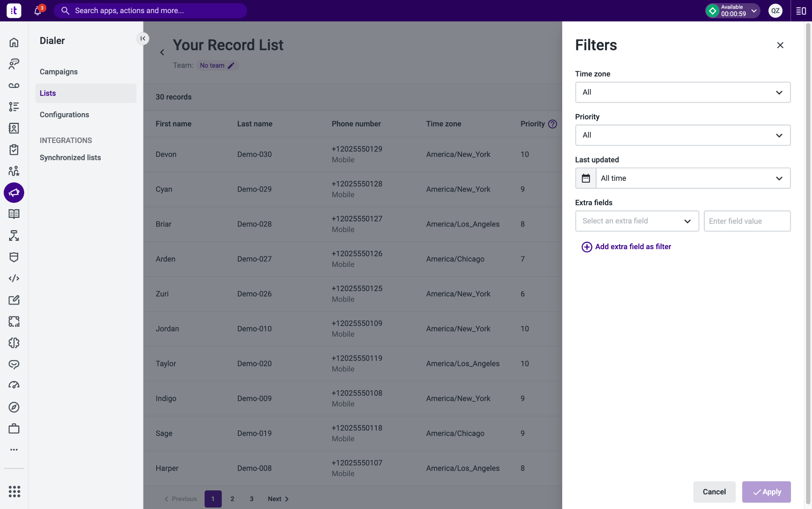
Task: Expand the Priority filter dropdown
Action: pos(683,135)
